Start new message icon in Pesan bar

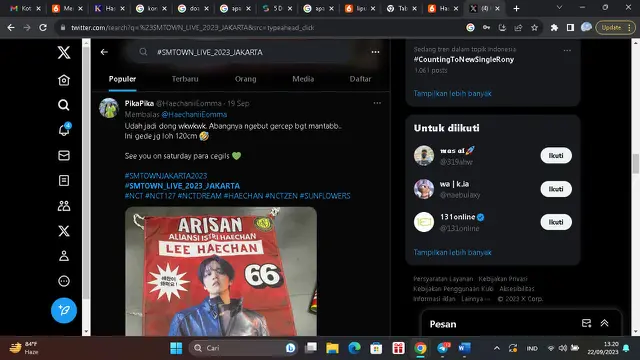(x=586, y=323)
